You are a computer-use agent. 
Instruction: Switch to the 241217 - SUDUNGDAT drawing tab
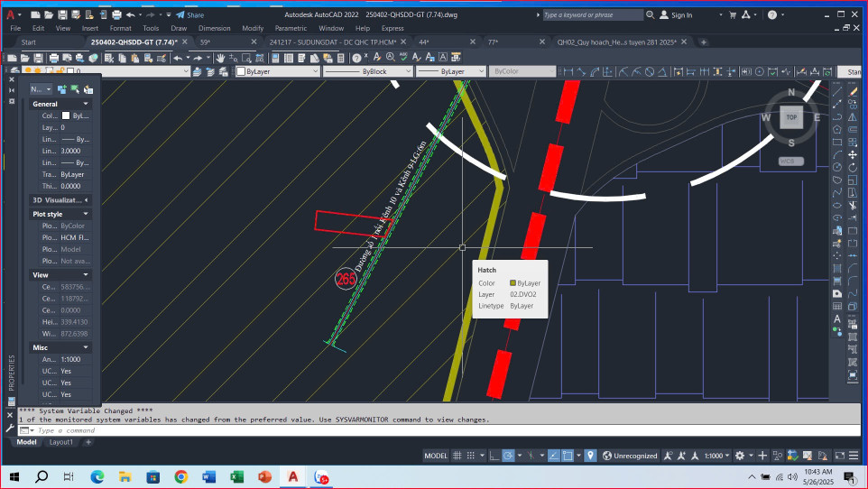click(x=333, y=42)
